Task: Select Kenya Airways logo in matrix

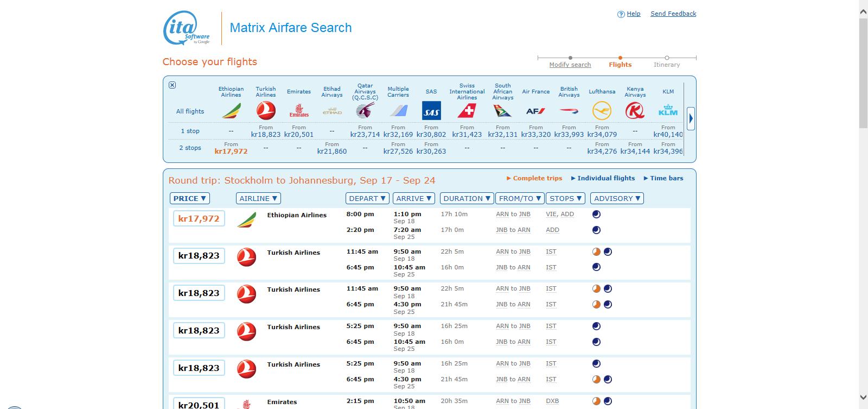Action: (635, 111)
